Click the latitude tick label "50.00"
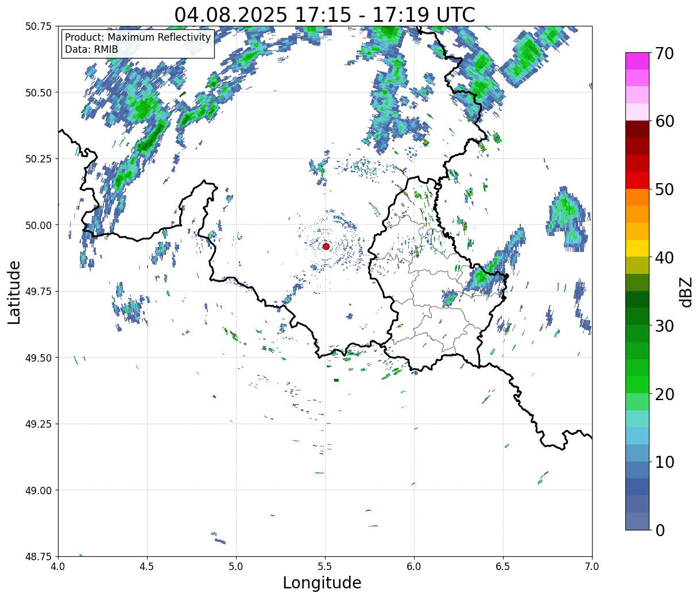The height and width of the screenshot is (597, 700). coord(38,225)
